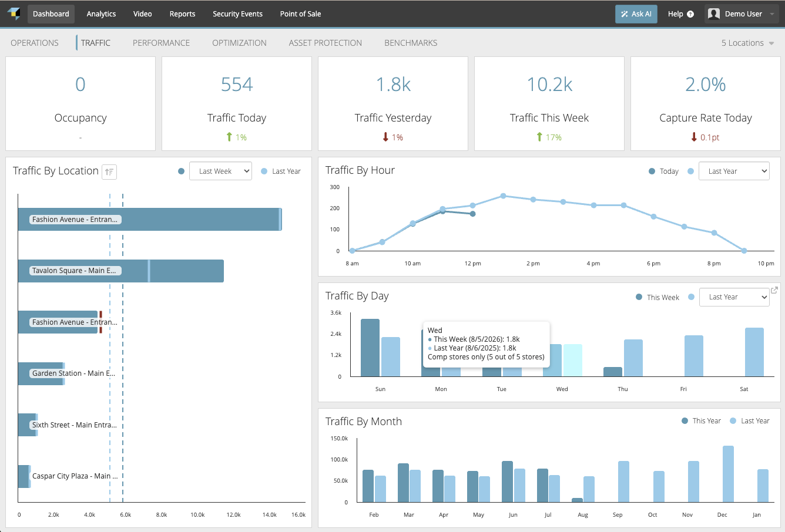Switch to the OPERATIONS tab
This screenshot has width=785, height=532.
(x=35, y=43)
